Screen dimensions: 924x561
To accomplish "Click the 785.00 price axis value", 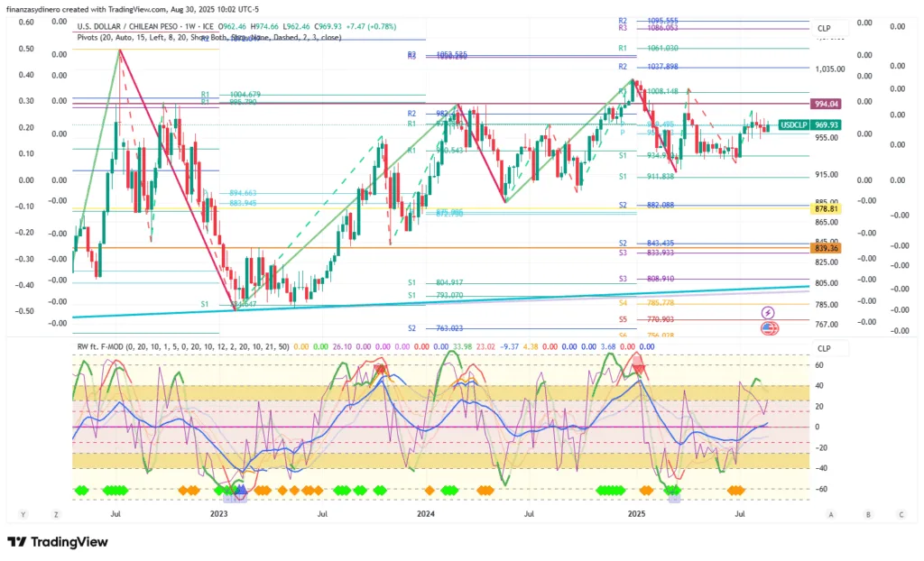I will (x=827, y=305).
